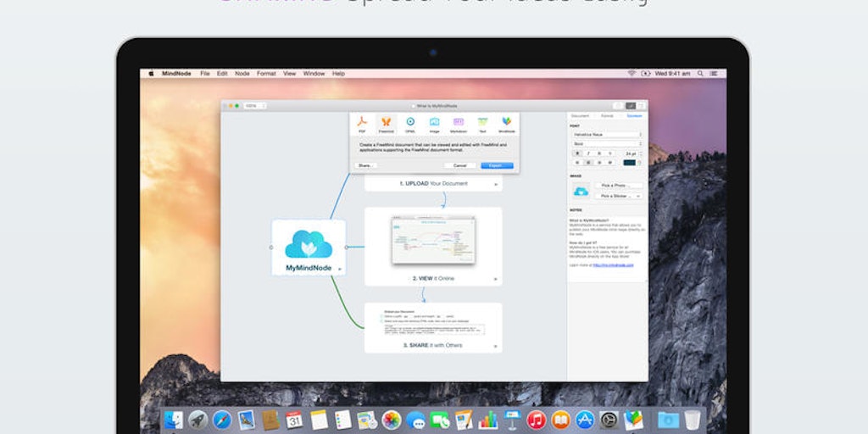Set text alignment to center
Viewport: 868px width, 434px height.
[588, 162]
